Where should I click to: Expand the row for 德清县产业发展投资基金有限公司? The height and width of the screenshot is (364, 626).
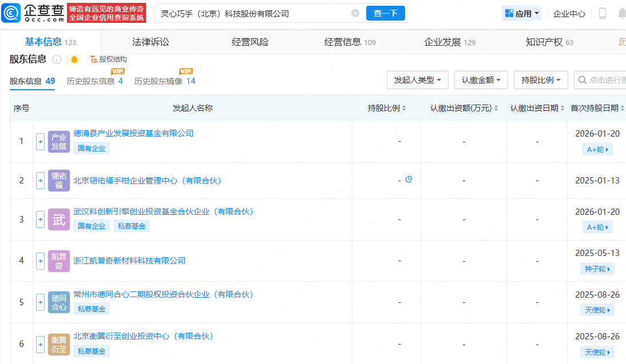(40, 141)
